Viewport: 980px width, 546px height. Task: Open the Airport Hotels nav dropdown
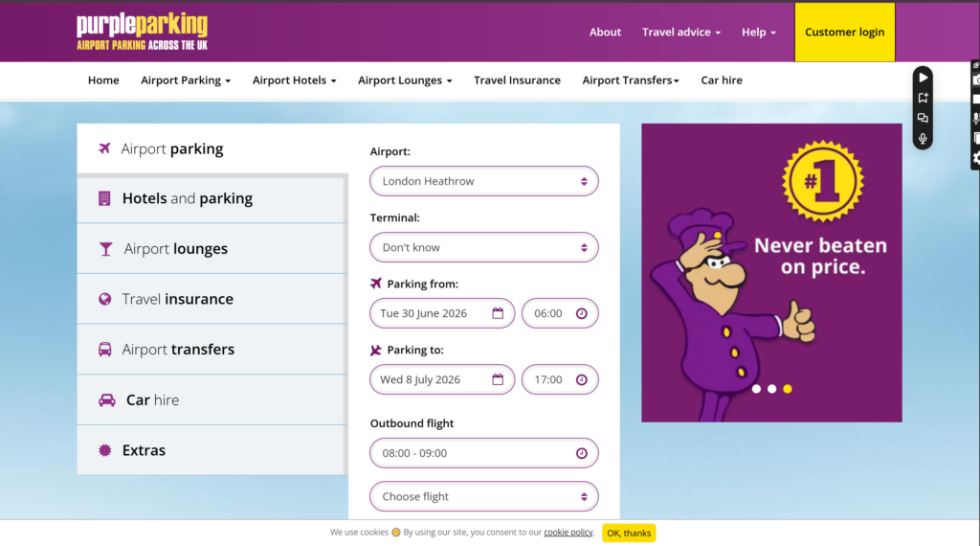coord(295,80)
